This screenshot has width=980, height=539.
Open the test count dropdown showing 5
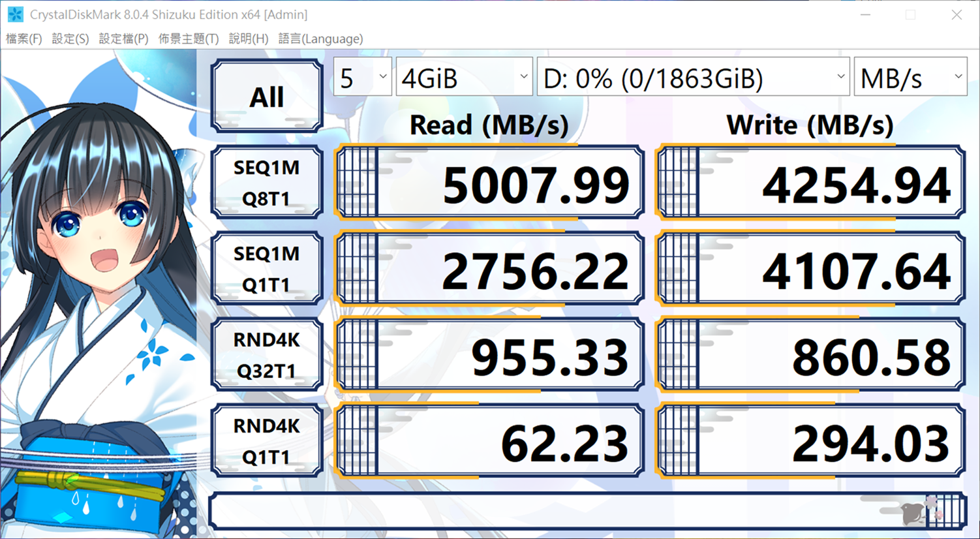[362, 78]
